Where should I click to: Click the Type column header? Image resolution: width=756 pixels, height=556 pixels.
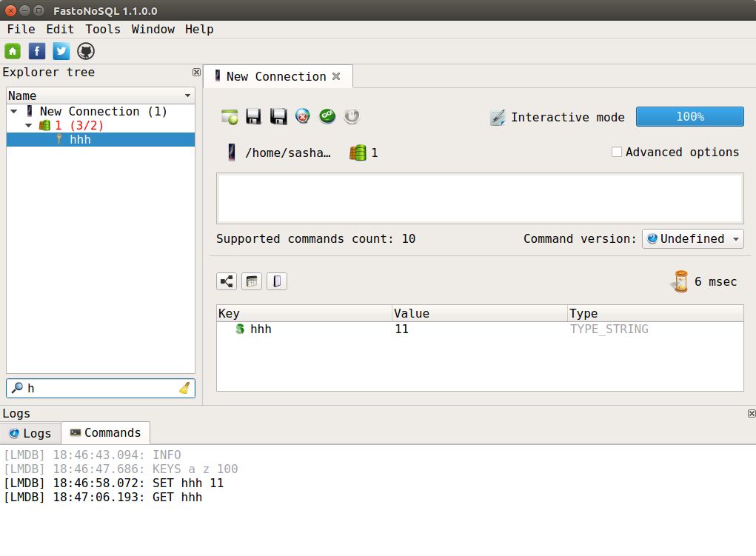pyautogui.click(x=656, y=313)
